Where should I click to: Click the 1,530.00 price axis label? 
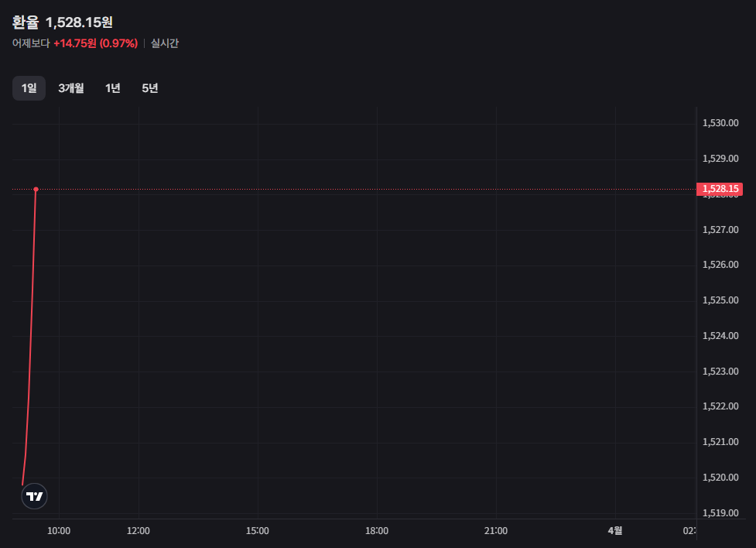tap(720, 123)
